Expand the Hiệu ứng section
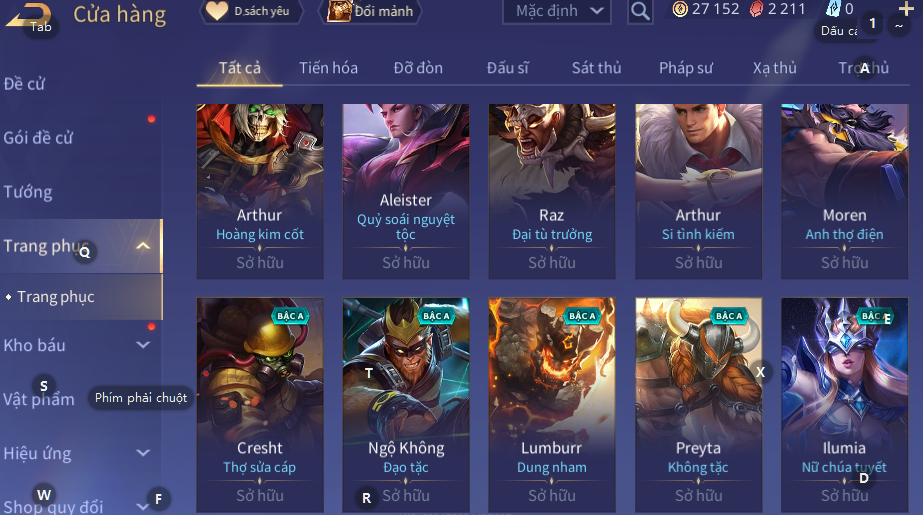The width and height of the screenshot is (923, 515). point(143,453)
